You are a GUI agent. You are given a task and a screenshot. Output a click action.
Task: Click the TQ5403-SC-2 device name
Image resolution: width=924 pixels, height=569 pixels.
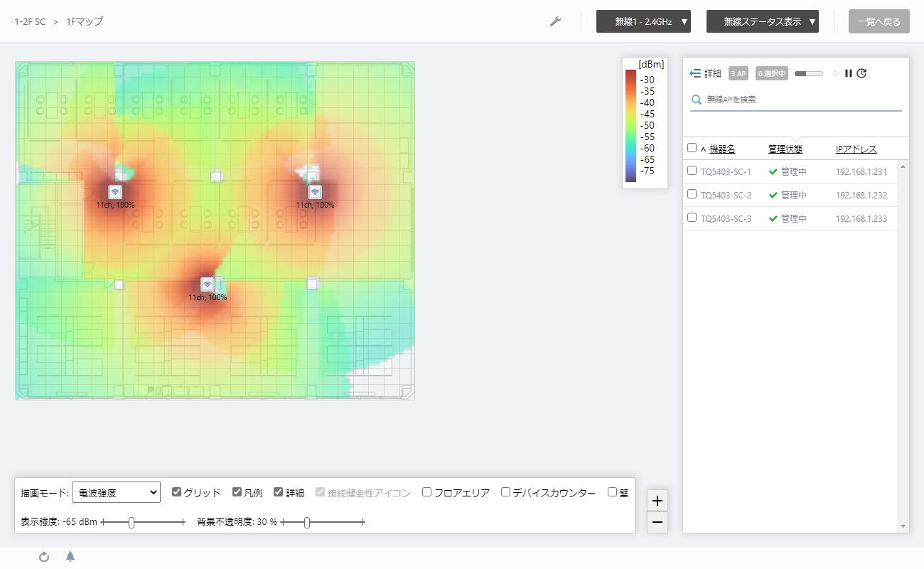[726, 196]
